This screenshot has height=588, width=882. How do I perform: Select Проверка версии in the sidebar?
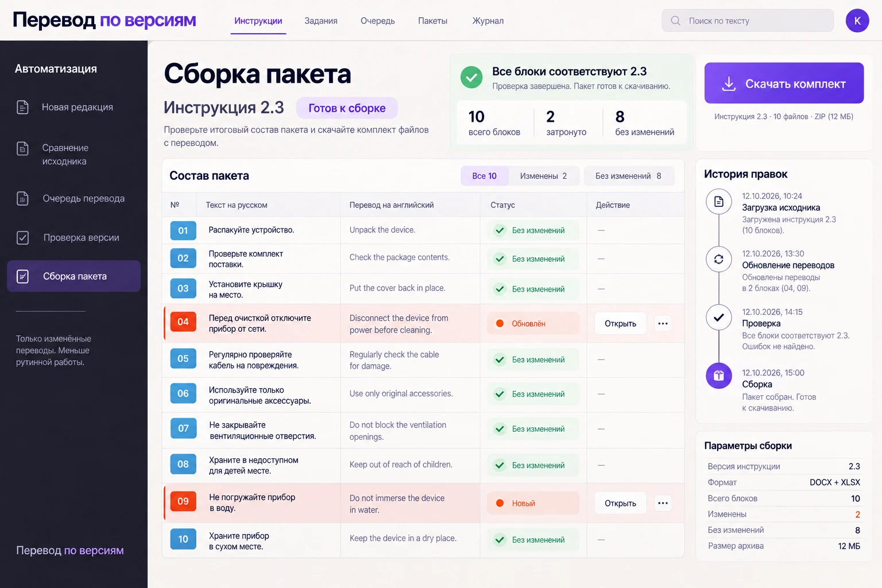[x=73, y=238]
